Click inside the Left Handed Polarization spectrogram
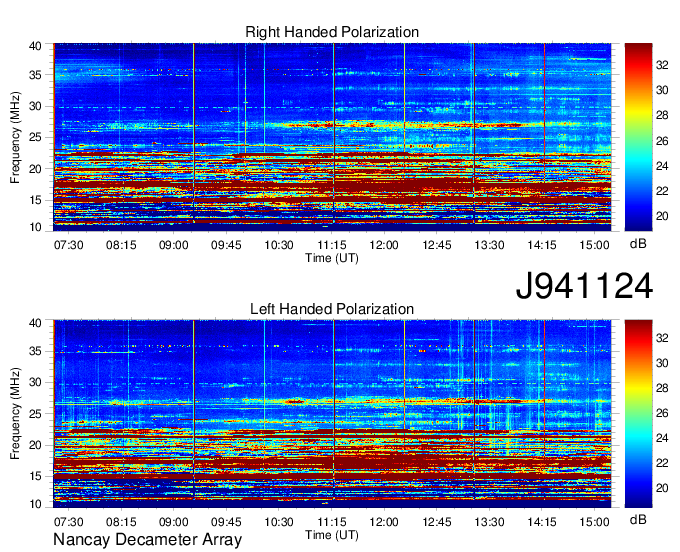Image resolution: width=680 pixels, height=552 pixels. point(332,414)
